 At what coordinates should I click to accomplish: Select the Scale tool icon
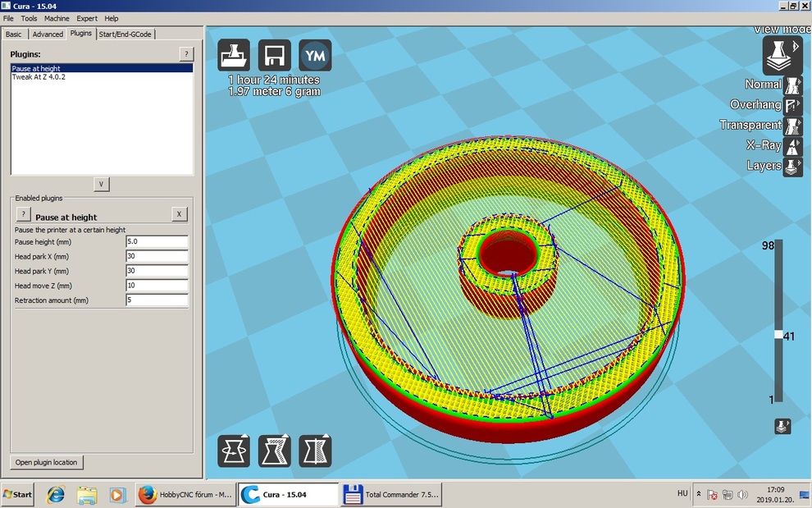pyautogui.click(x=275, y=451)
